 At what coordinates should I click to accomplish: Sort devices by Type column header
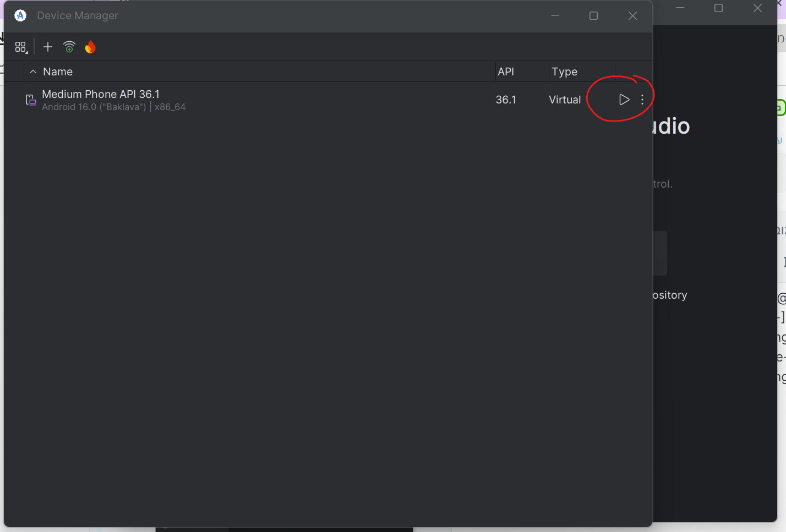tap(564, 72)
